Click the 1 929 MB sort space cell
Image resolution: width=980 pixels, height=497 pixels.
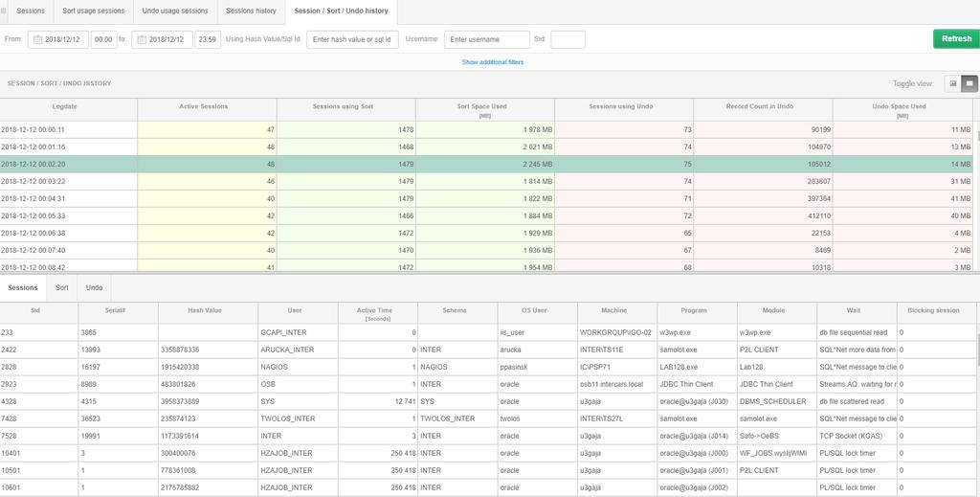click(x=485, y=233)
